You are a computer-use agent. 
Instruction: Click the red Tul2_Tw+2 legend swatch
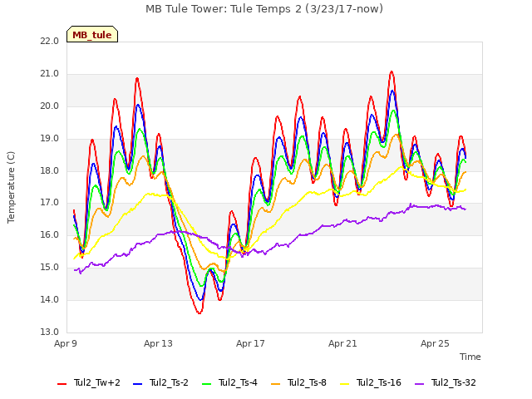(x=62, y=384)
